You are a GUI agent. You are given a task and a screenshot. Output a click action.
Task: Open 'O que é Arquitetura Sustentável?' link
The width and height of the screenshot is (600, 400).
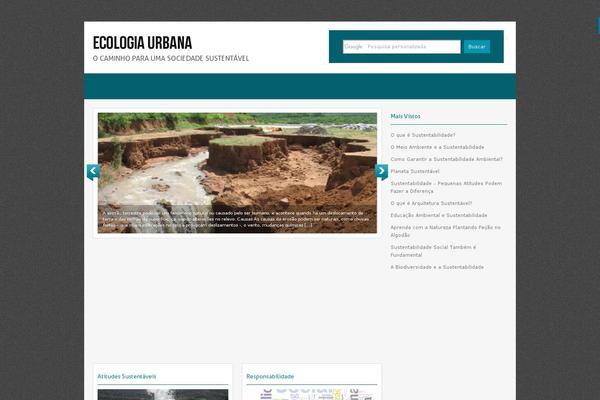pyautogui.click(x=431, y=203)
